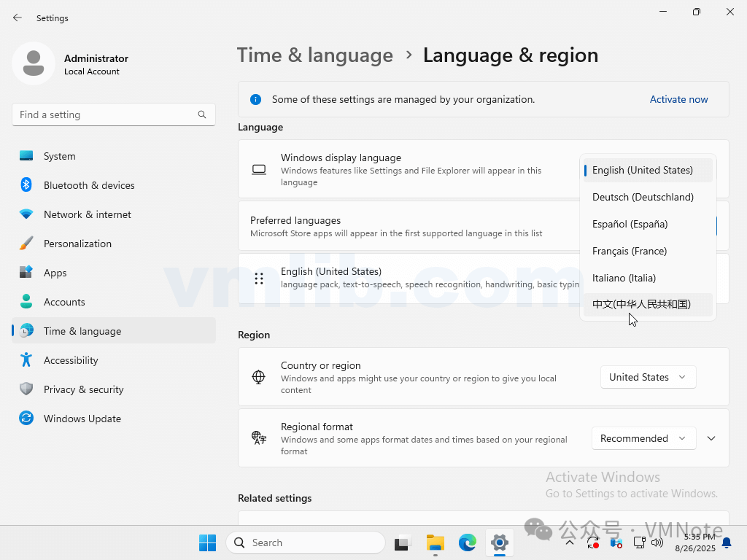Viewport: 747px width, 560px height.
Task: Show hidden system tray icons
Action: tap(570, 542)
